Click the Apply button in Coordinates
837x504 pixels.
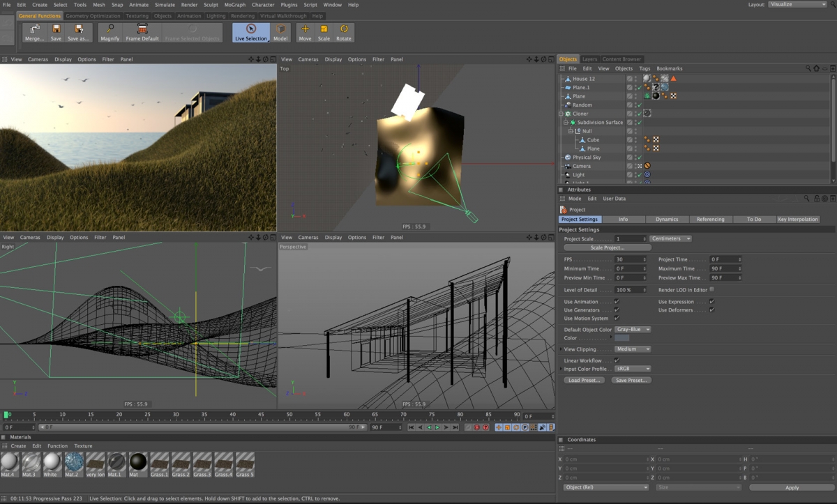tap(792, 487)
